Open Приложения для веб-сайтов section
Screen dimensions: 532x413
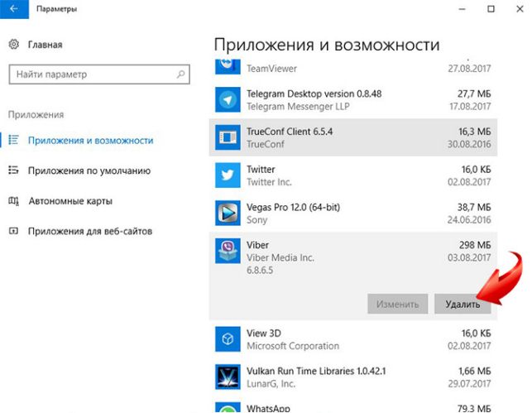pos(90,231)
